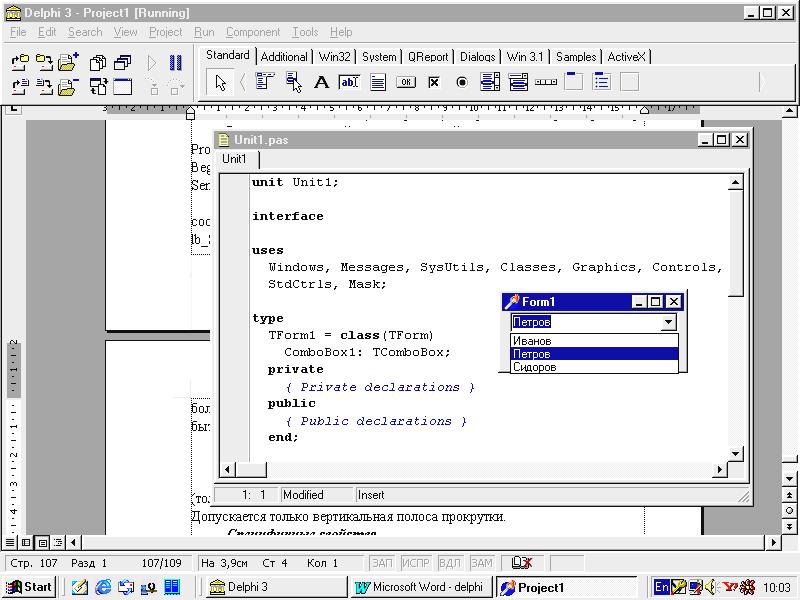Click Remove File from Project icon
Screen dimensions: 800x600
pyautogui.click(x=68, y=87)
